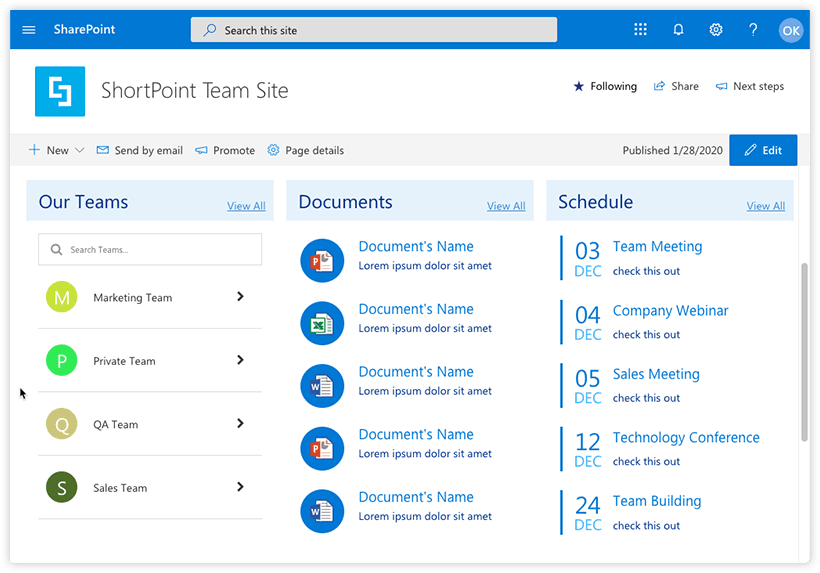Click the Share label
This screenshot has width=820, height=573.
tap(685, 86)
